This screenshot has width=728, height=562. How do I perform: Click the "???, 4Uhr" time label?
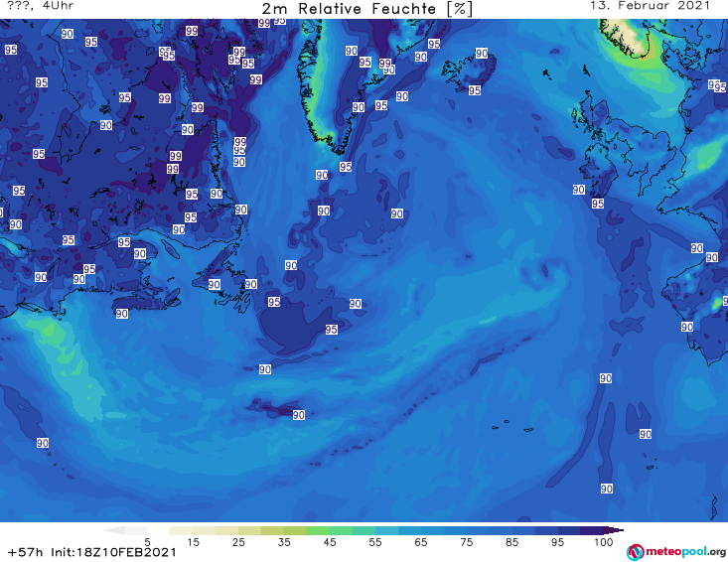[40, 6]
